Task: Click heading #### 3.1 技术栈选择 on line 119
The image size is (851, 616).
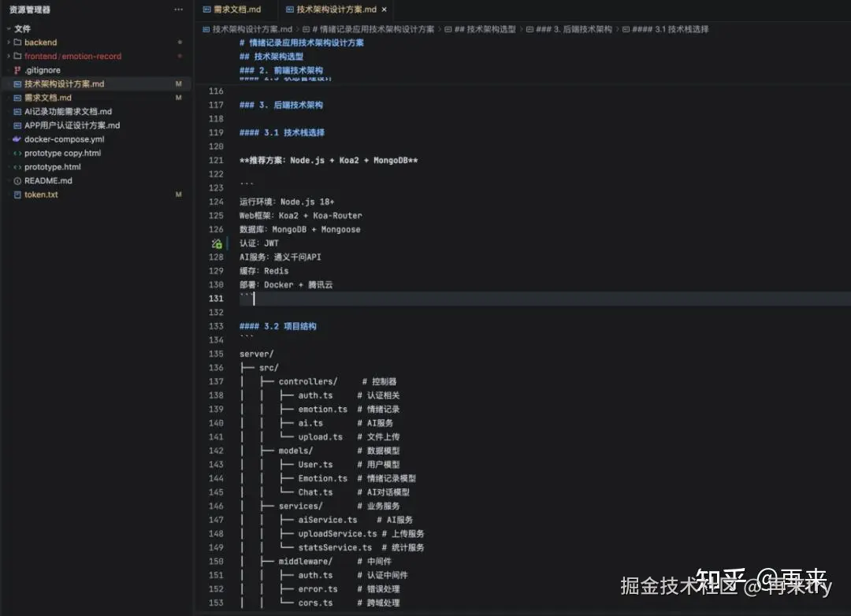Action: (282, 132)
